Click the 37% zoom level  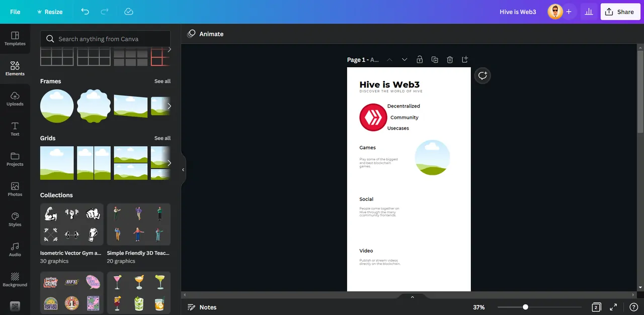[479, 307]
